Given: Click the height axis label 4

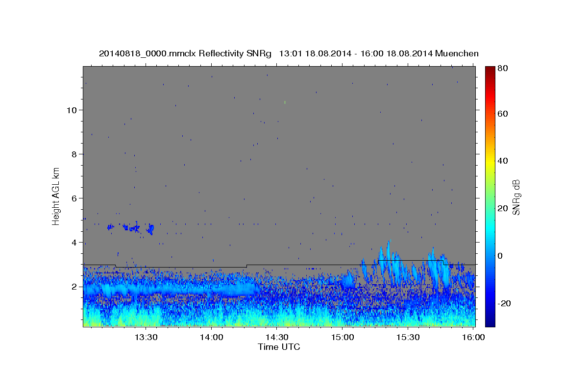Looking at the screenshot, I should click(74, 242).
